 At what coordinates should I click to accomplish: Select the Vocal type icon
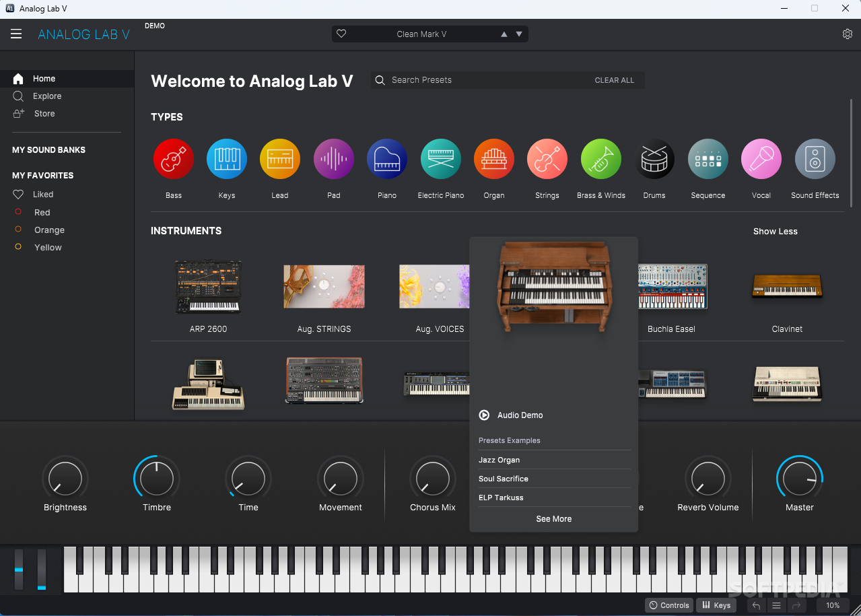point(761,159)
